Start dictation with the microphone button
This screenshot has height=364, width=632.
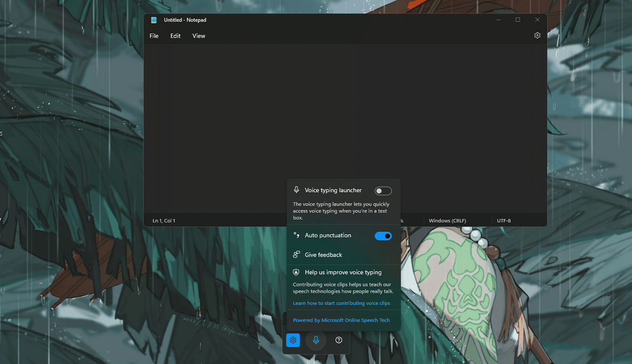click(x=316, y=340)
